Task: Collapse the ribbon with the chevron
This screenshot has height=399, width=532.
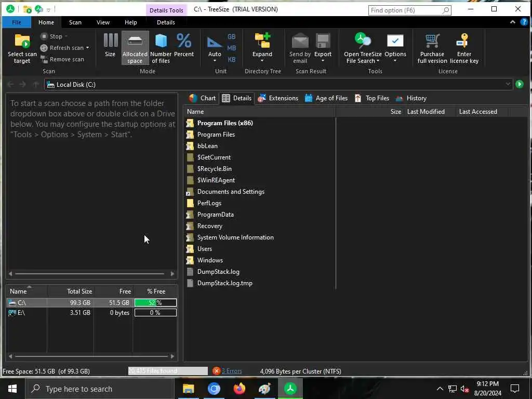Action: point(513,22)
